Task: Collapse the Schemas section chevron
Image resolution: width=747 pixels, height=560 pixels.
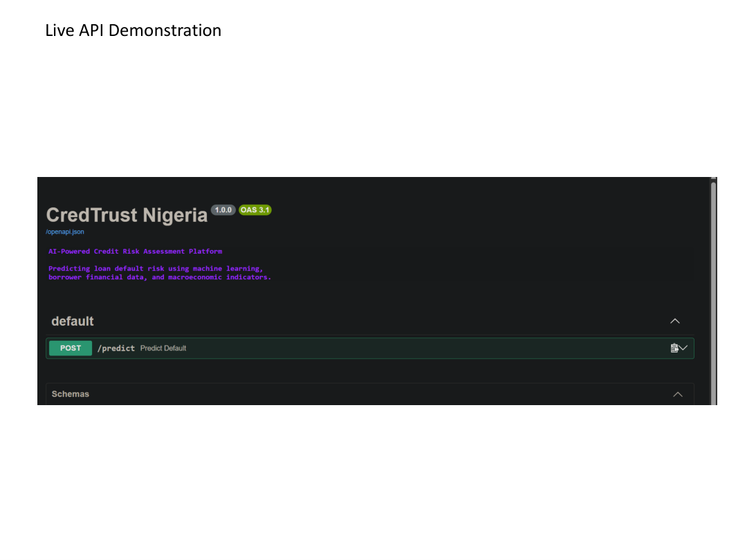Action: 678,394
